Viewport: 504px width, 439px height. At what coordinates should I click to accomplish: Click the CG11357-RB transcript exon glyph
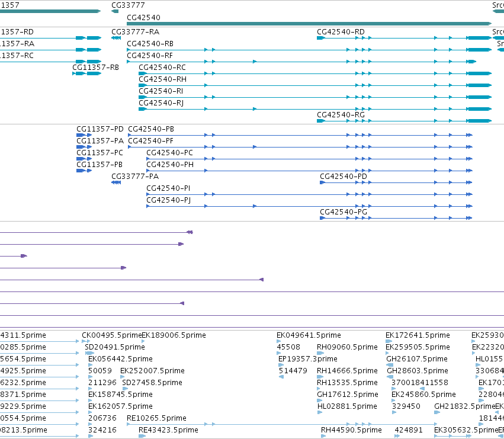pos(87,73)
